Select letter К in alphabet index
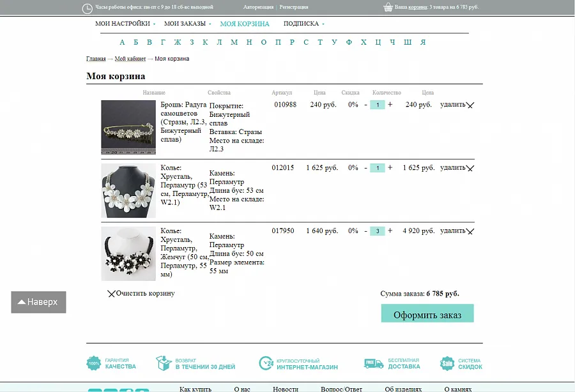 pyautogui.click(x=205, y=42)
